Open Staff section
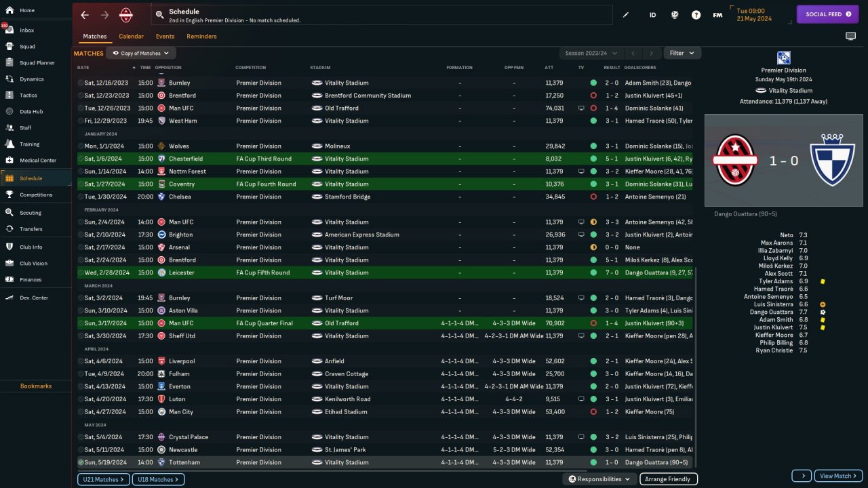 (35, 128)
